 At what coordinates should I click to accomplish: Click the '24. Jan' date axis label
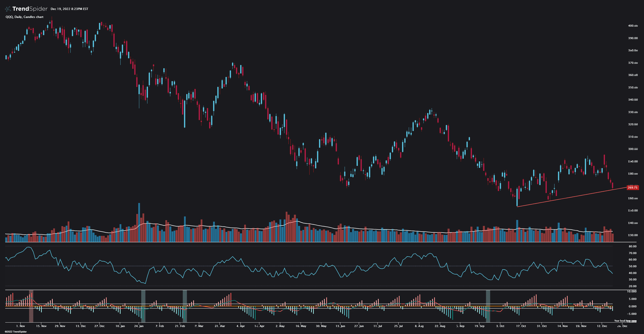coord(139,326)
